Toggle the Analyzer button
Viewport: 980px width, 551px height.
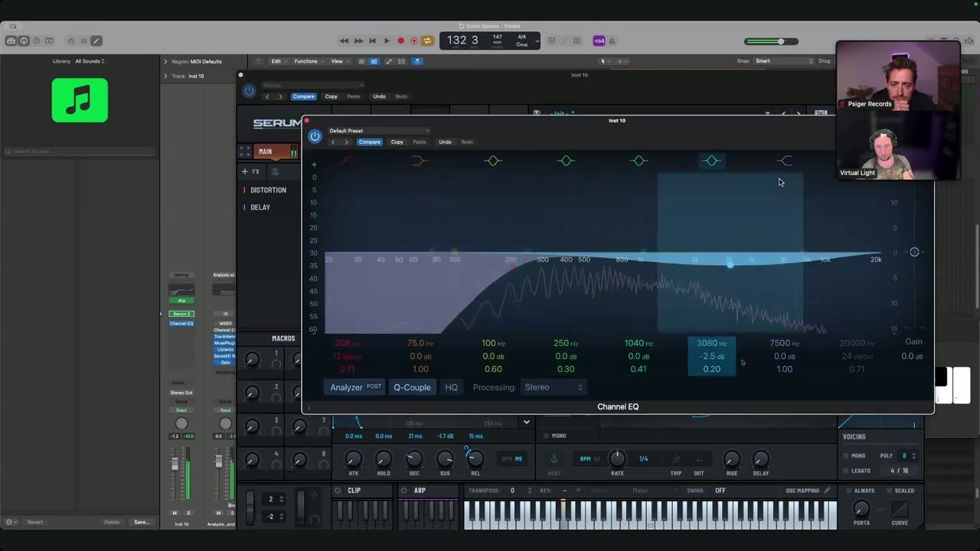click(x=355, y=387)
